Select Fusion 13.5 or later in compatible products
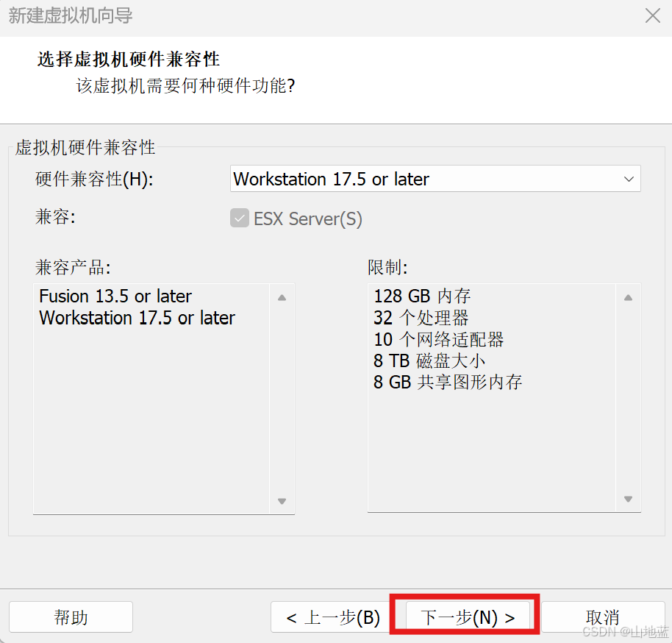672x643 pixels. tap(115, 296)
